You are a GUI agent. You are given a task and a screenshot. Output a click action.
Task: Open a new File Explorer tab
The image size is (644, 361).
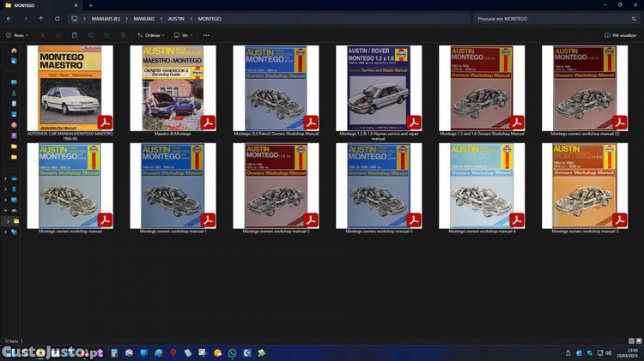click(x=89, y=5)
